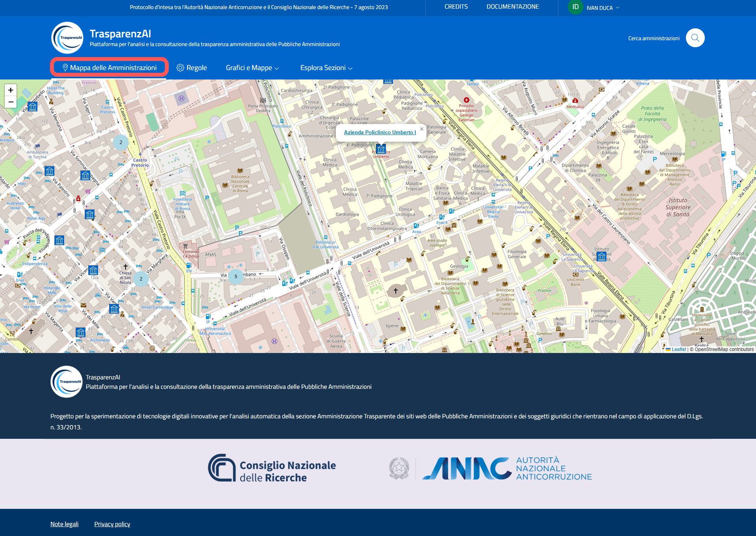Screen dimensions: 756x536
Task: Click the Regole gear icon
Action: point(180,68)
